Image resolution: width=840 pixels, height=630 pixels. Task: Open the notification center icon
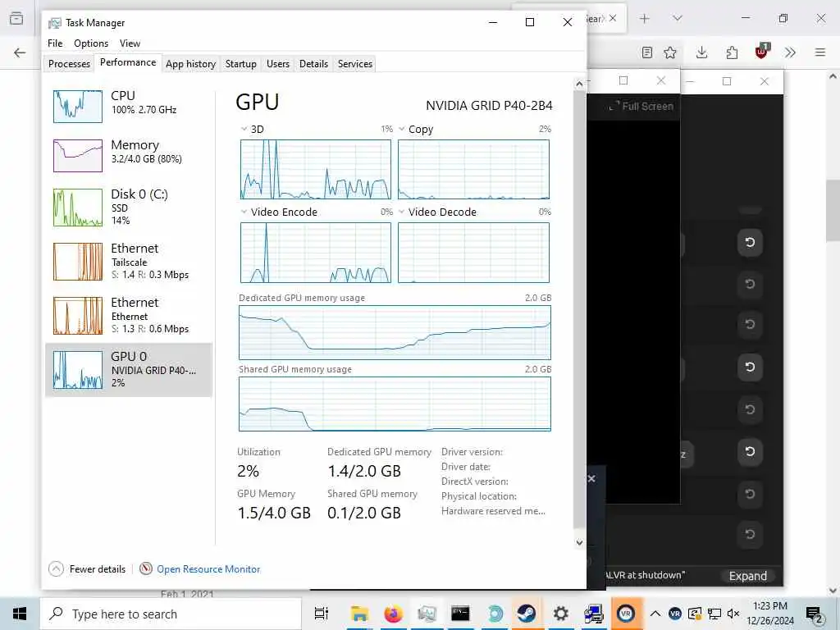click(814, 614)
